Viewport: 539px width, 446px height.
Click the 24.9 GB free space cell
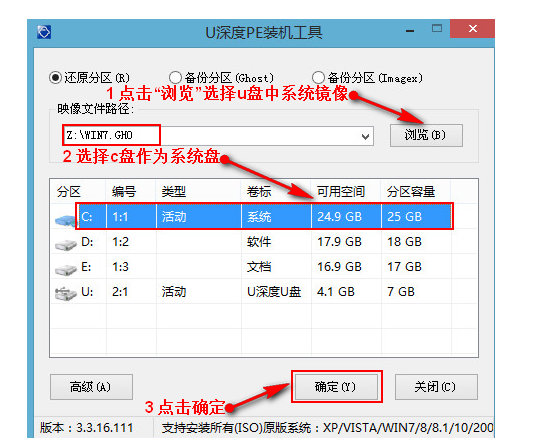click(339, 217)
